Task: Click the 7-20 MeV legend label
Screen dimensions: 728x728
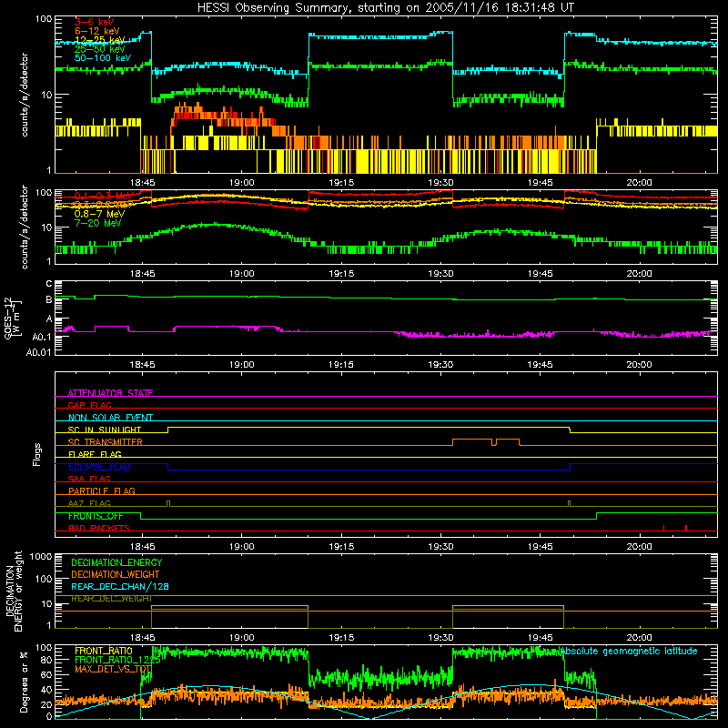Action: (x=98, y=223)
